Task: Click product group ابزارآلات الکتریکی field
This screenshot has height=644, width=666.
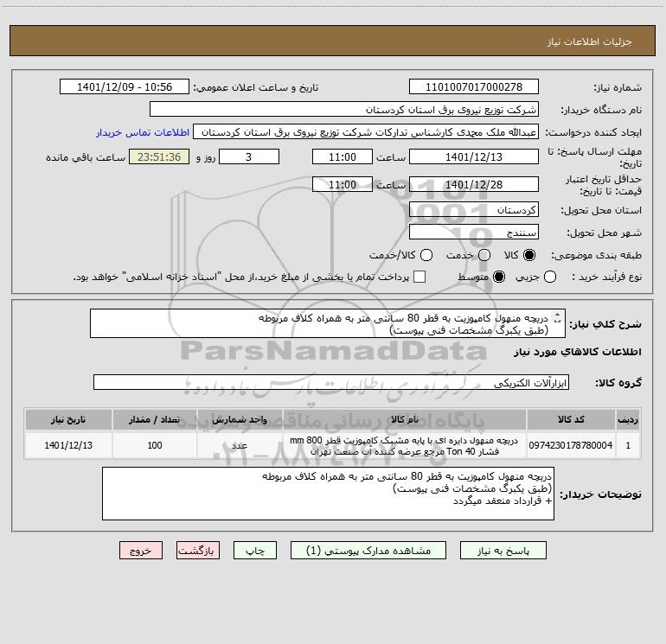Action: (331, 382)
